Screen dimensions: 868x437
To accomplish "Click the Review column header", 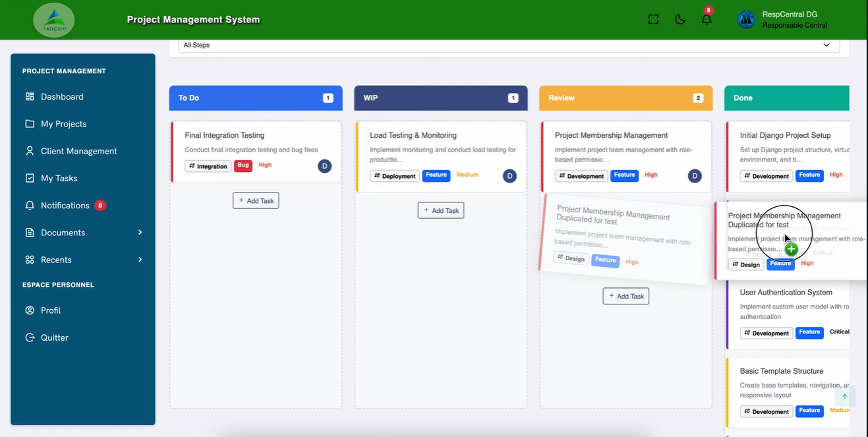I will pos(626,98).
